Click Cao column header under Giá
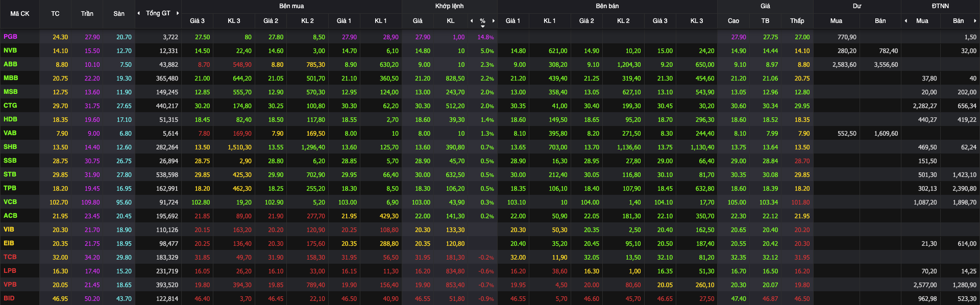The height and width of the screenshot is (305, 980). 733,21
